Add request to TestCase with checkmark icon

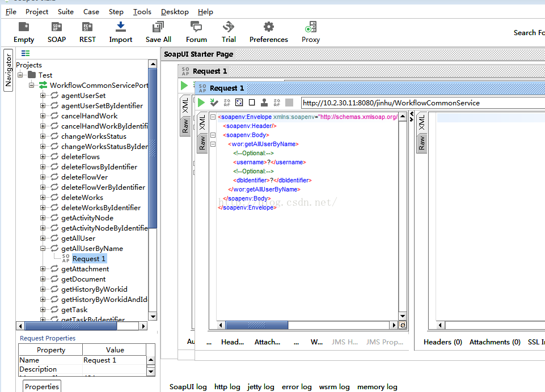(x=214, y=103)
